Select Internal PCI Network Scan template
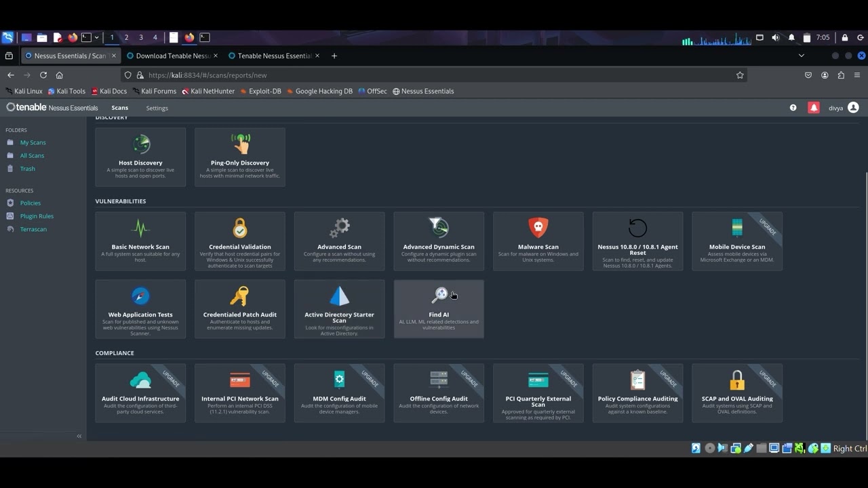Image resolution: width=868 pixels, height=488 pixels. click(x=240, y=393)
